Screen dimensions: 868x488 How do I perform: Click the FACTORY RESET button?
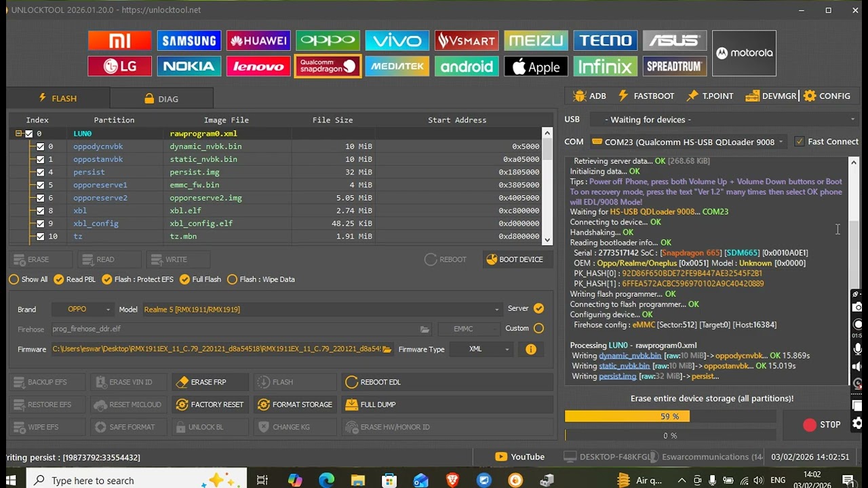click(209, 405)
